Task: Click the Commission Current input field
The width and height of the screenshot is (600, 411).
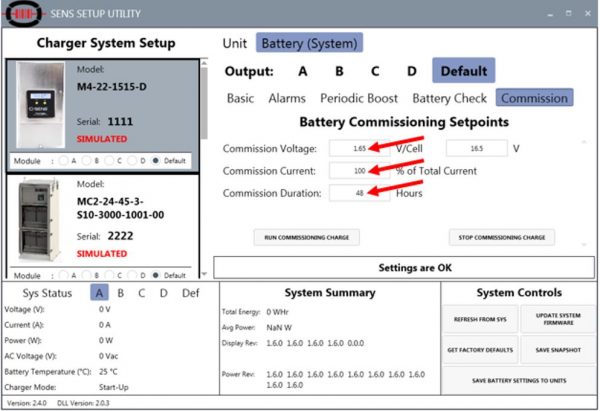Action: pos(359,171)
